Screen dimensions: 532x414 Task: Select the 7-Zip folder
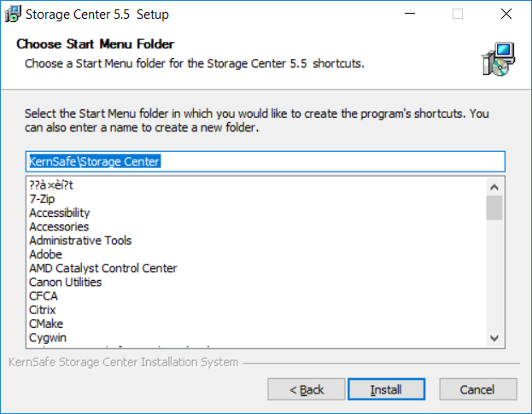[42, 199]
